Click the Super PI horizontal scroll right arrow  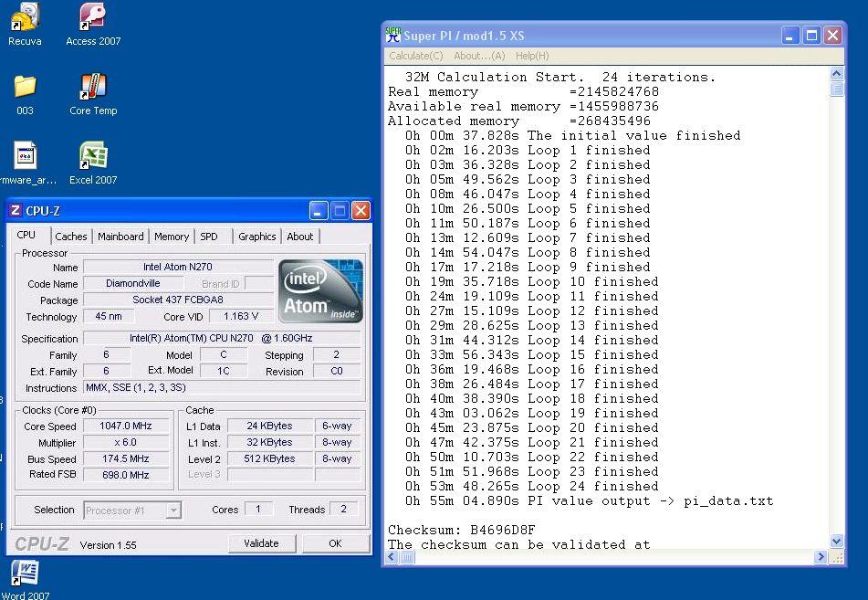point(821,557)
